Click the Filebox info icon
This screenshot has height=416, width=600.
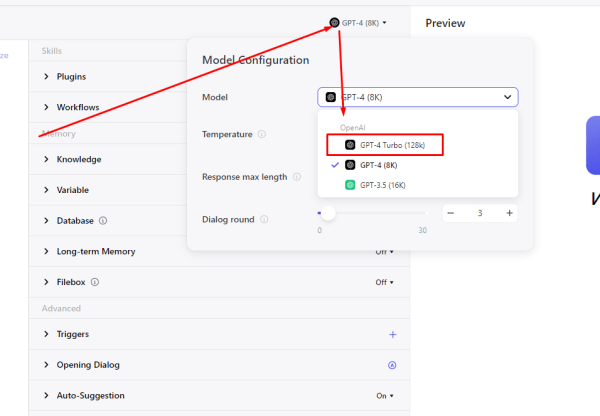(x=95, y=282)
